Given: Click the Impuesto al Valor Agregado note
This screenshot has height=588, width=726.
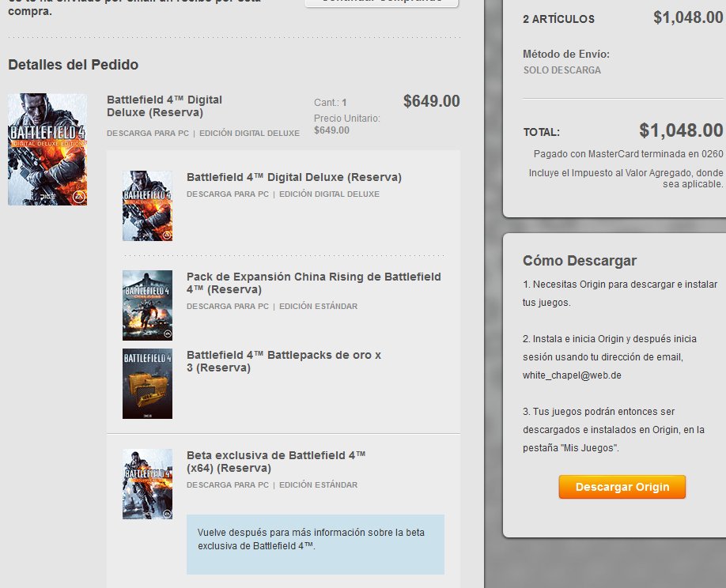Looking at the screenshot, I should [x=626, y=178].
